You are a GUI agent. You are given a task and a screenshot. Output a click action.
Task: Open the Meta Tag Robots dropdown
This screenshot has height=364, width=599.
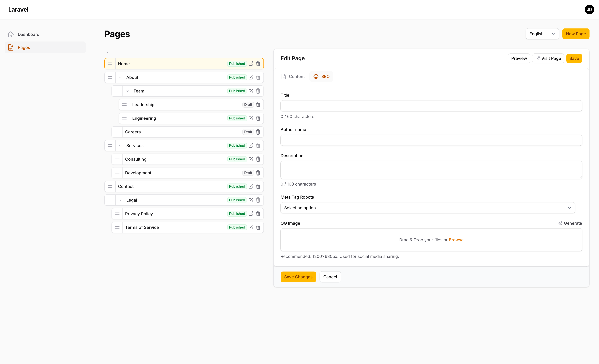pyautogui.click(x=428, y=208)
